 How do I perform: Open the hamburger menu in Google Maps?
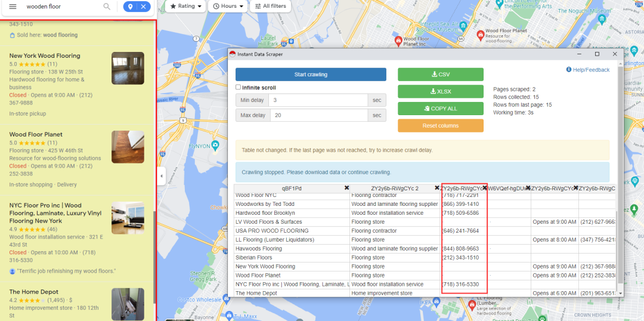(13, 7)
